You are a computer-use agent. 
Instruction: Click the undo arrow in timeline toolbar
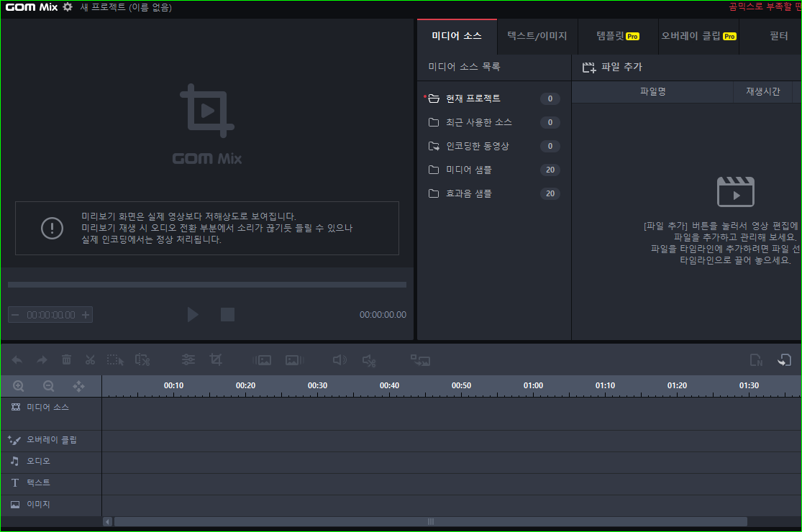coord(17,360)
